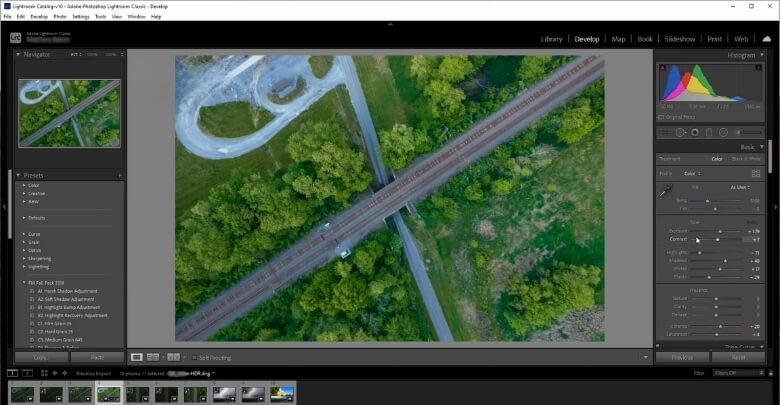Collapse the Histogram panel
Viewport: 780px width, 405px height.
(762, 55)
